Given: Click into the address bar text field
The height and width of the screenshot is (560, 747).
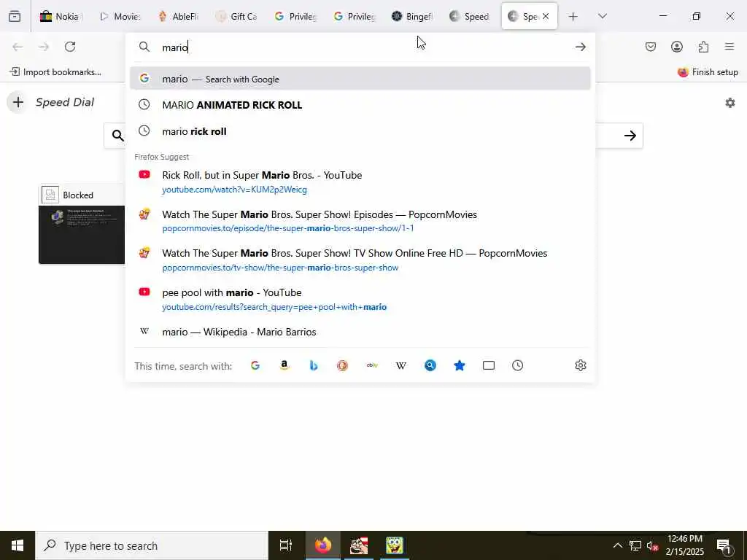Looking at the screenshot, I should pos(362,47).
